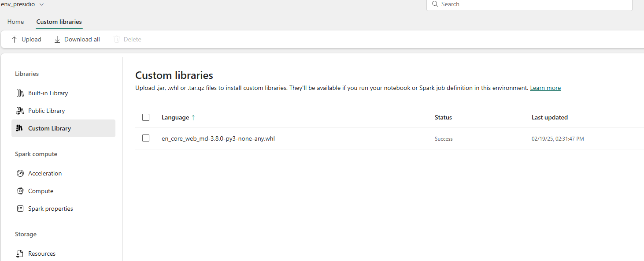
Task: Sort by the Language column header
Action: pos(175,117)
